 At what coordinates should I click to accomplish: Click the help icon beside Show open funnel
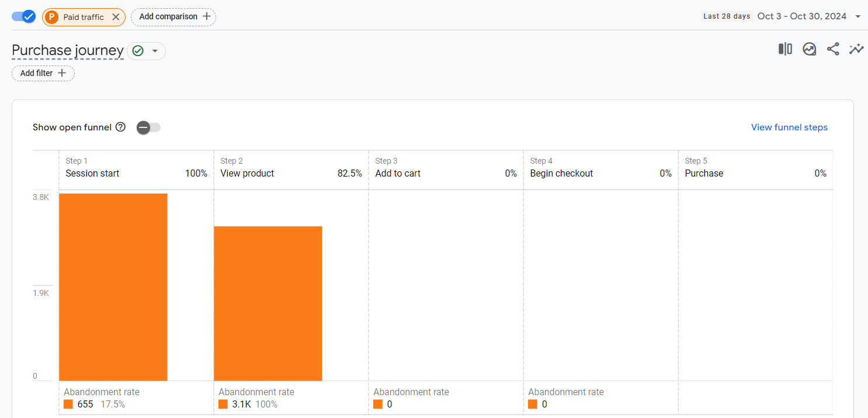click(x=120, y=127)
